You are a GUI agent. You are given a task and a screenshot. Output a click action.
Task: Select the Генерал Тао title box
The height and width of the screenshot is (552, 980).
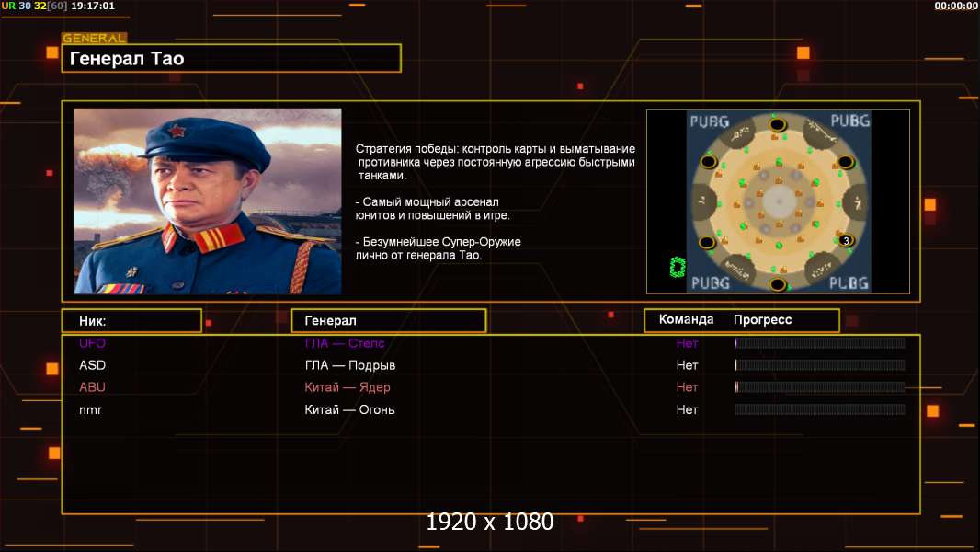point(232,58)
